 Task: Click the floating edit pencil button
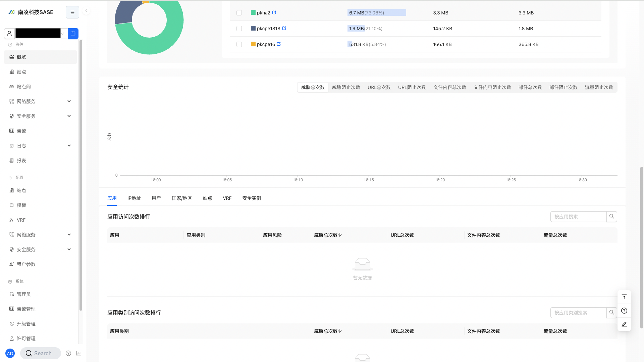click(624, 324)
